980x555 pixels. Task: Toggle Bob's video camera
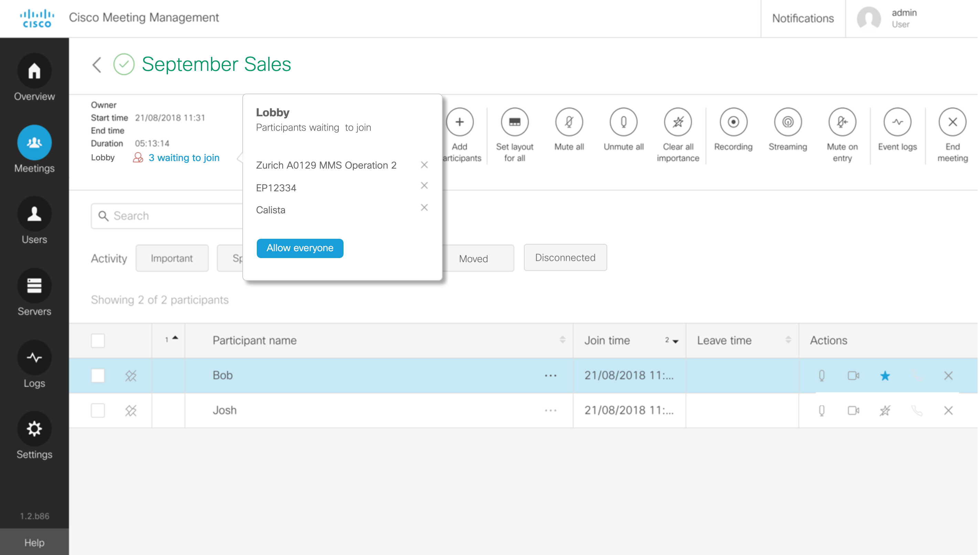pyautogui.click(x=853, y=376)
